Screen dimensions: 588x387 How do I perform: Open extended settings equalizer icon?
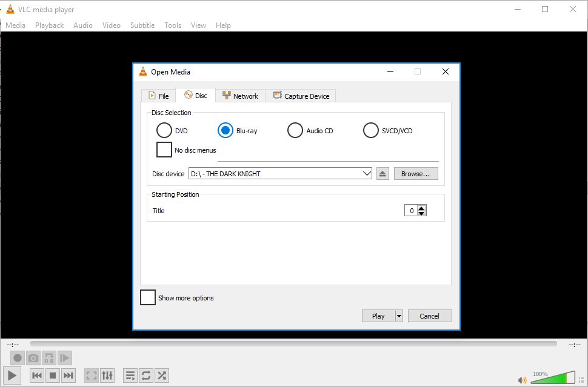[107, 375]
